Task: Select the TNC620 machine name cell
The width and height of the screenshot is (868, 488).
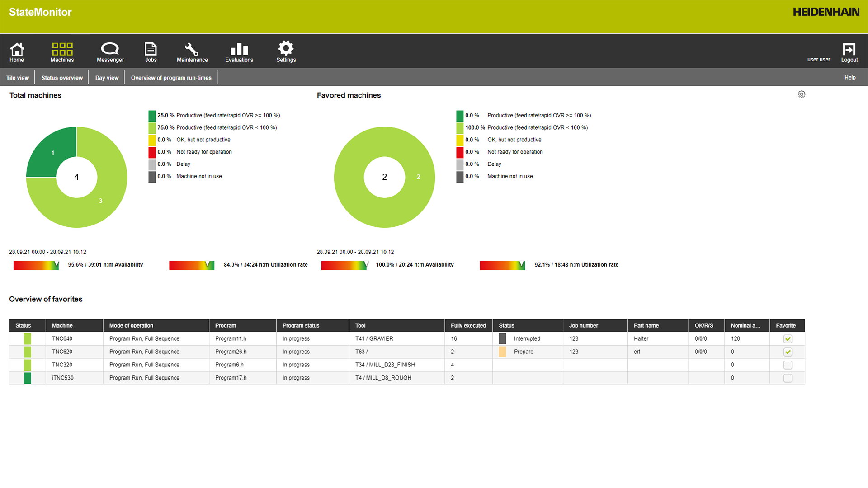Action: pos(74,352)
